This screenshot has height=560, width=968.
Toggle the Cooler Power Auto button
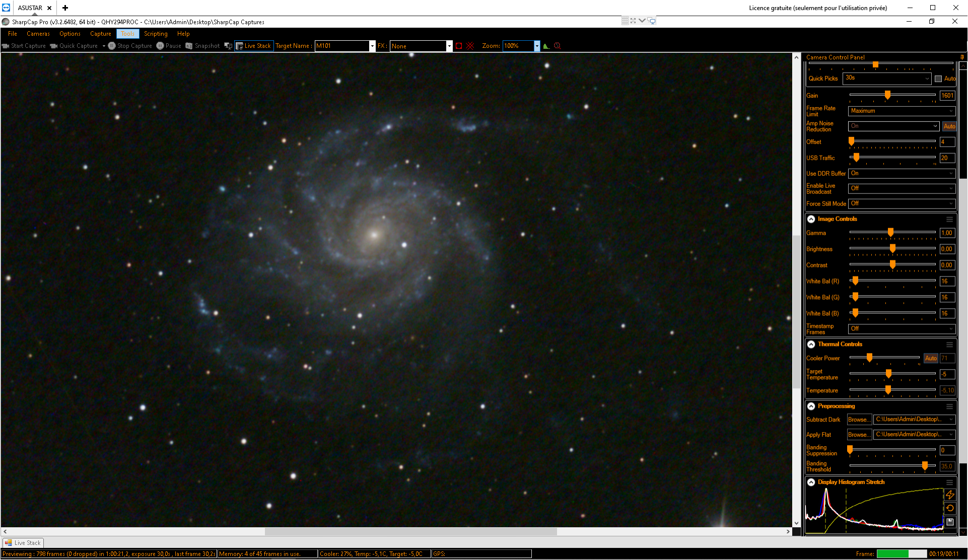coord(931,359)
